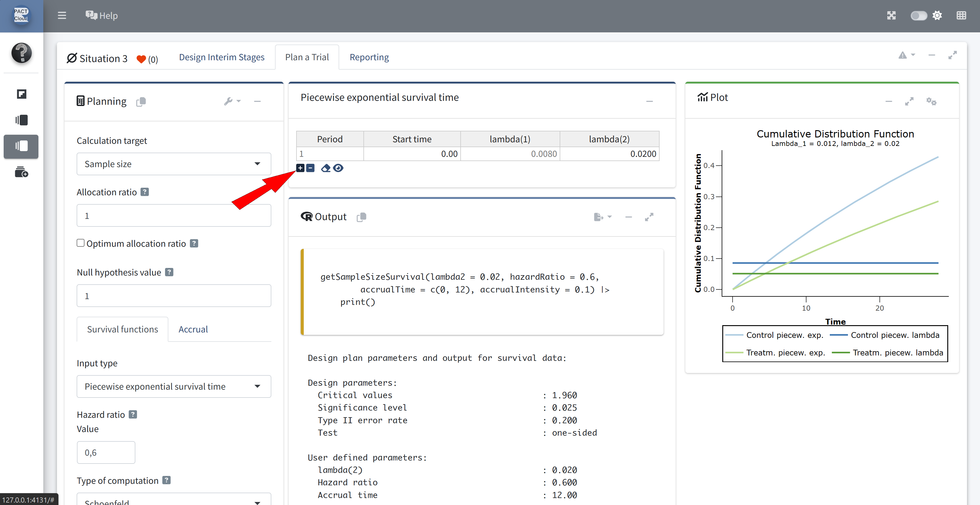Open the Plot settings gears icon

point(931,101)
